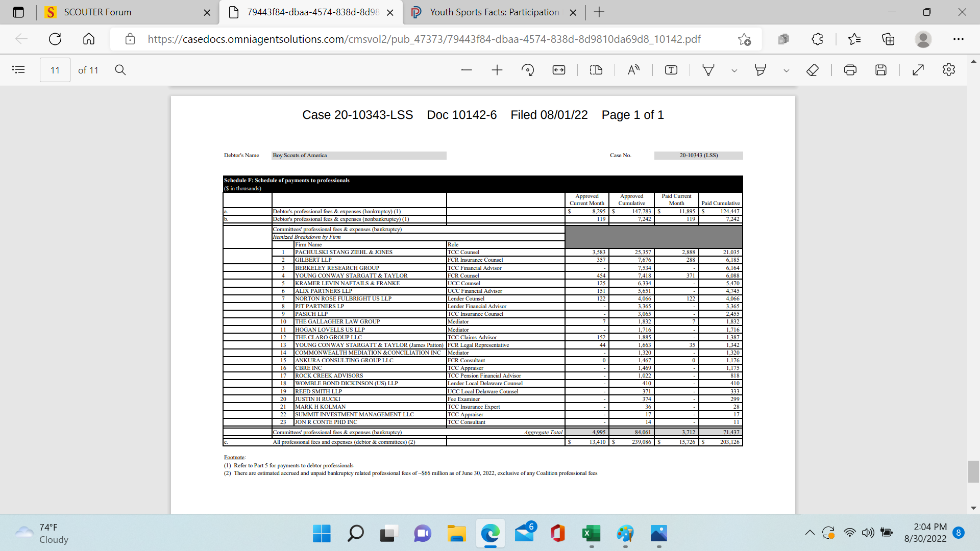
Task: Zoom in on the PDF
Action: pyautogui.click(x=497, y=70)
